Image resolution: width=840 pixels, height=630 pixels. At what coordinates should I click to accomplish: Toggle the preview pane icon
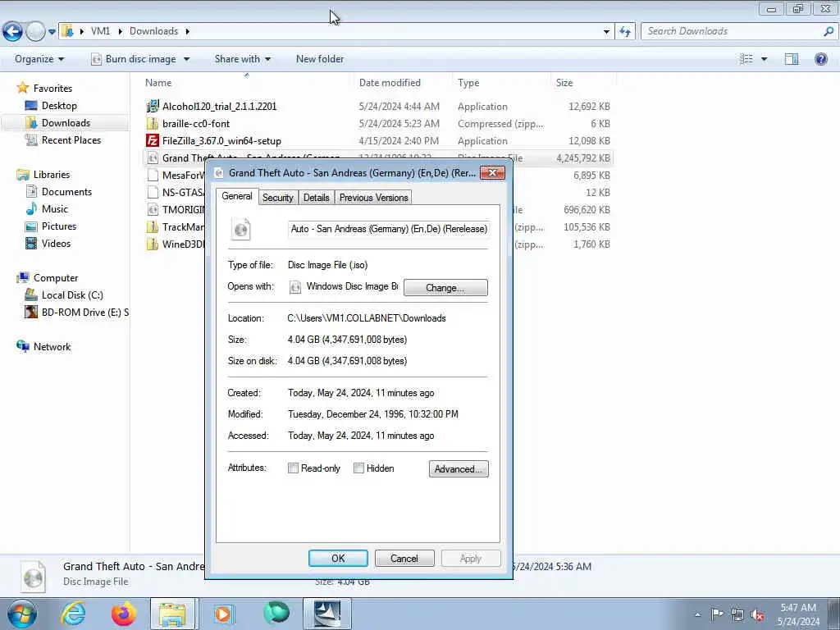coord(792,59)
